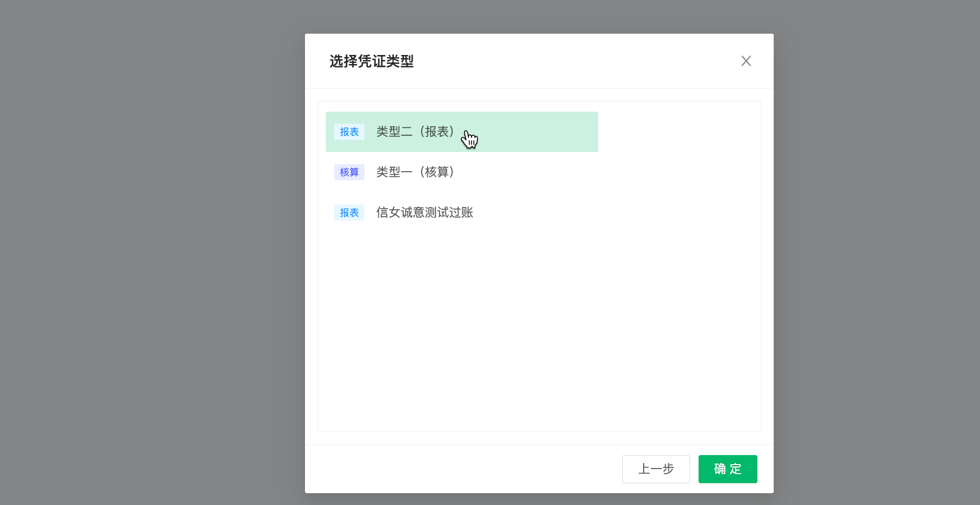This screenshot has width=980, height=505.
Task: Select the 类型二（报表） voucher type
Action: (x=415, y=132)
